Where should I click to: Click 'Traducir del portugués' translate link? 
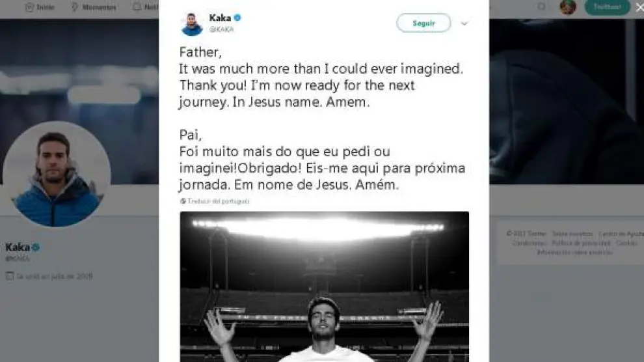coord(219,201)
